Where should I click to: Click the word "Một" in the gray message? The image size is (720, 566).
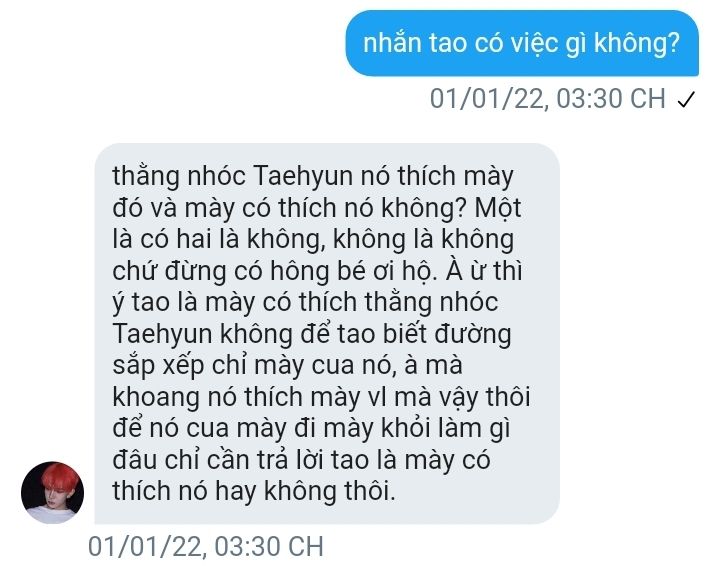click(x=498, y=207)
